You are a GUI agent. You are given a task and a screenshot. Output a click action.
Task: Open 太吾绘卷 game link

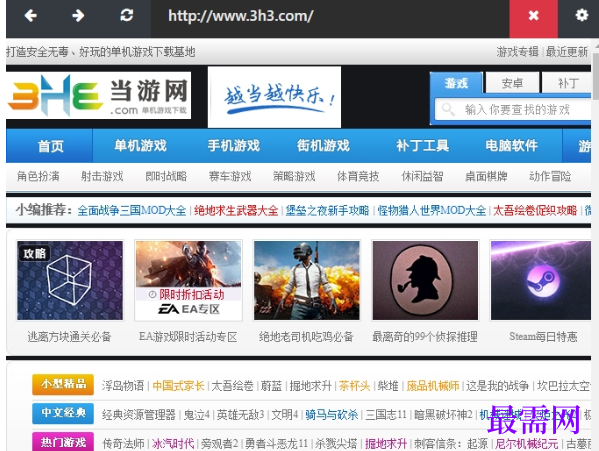pos(232,386)
